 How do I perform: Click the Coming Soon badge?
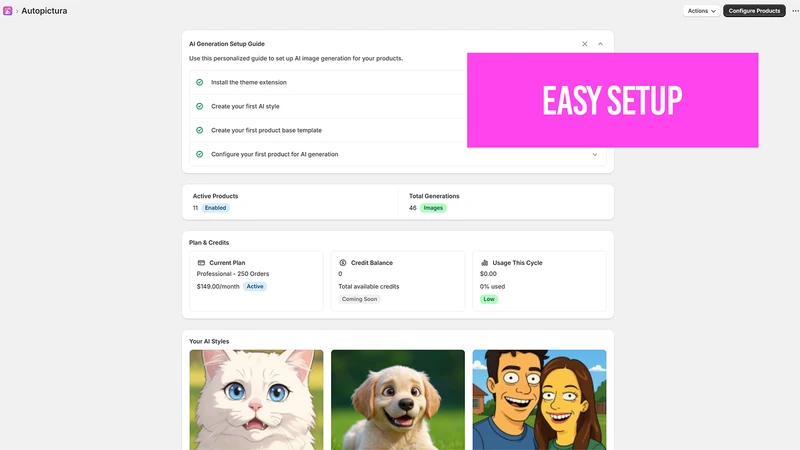click(x=359, y=299)
